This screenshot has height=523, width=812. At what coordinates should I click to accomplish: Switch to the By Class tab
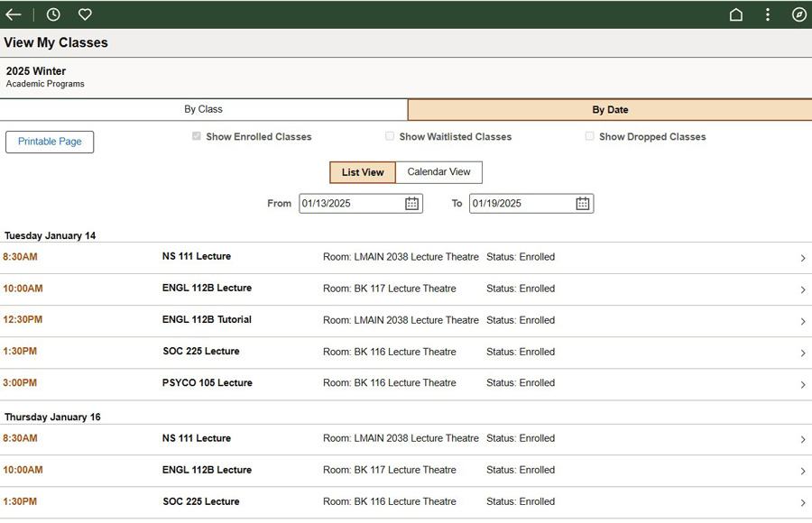(203, 109)
